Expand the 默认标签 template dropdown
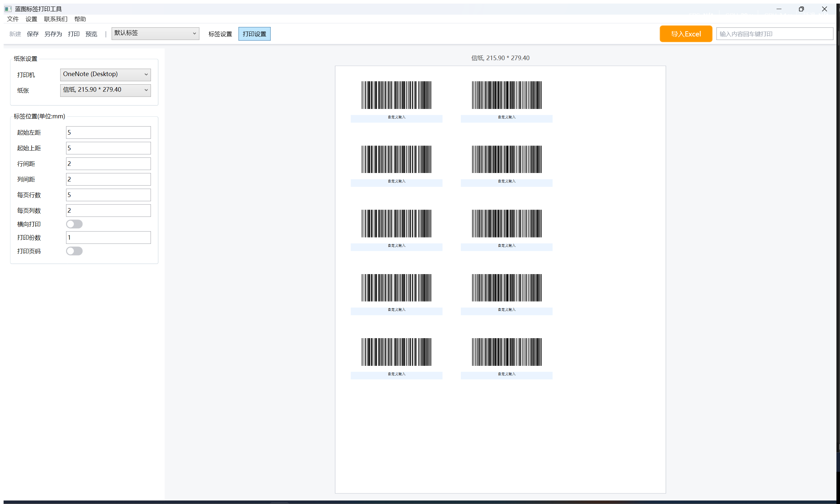840x504 pixels. point(155,33)
